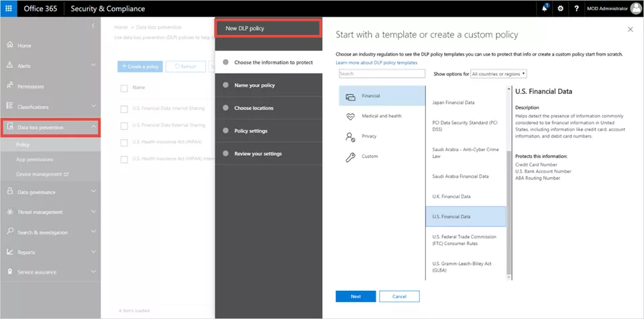Click the Reports chart icon
Viewport: 644px width, 319px height.
point(10,252)
